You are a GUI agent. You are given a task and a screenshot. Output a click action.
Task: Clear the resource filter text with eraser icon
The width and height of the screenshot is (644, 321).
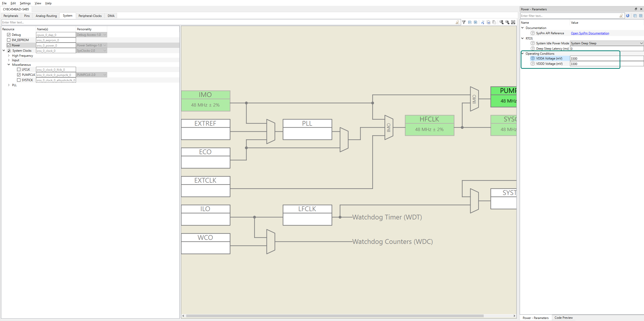[458, 22]
